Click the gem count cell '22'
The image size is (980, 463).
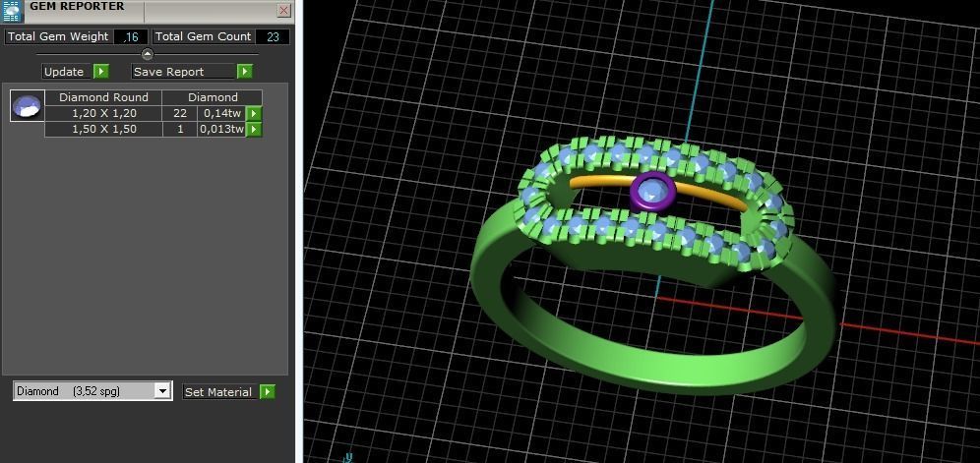180,114
